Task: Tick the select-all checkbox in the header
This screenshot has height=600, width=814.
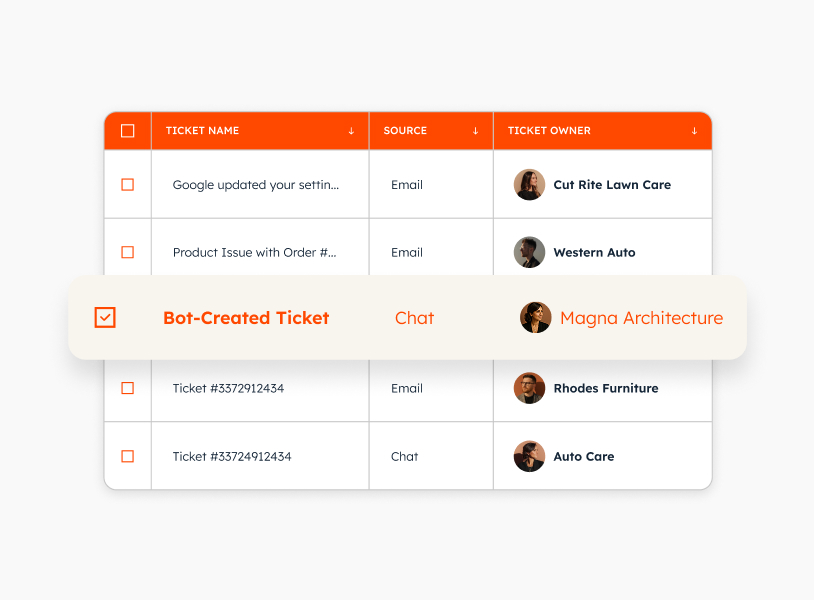Action: tap(127, 131)
